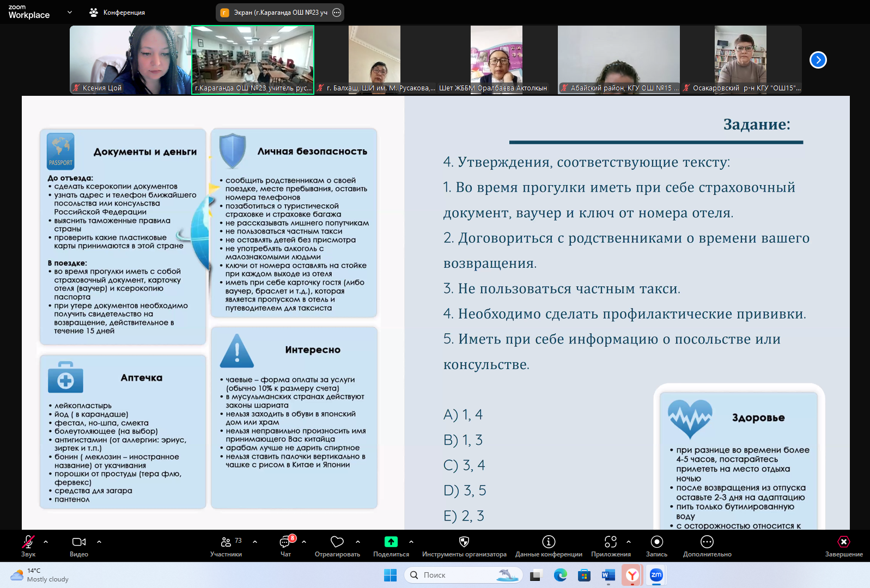Launch Microsoft Edge from taskbar
The height and width of the screenshot is (588, 870).
(561, 575)
